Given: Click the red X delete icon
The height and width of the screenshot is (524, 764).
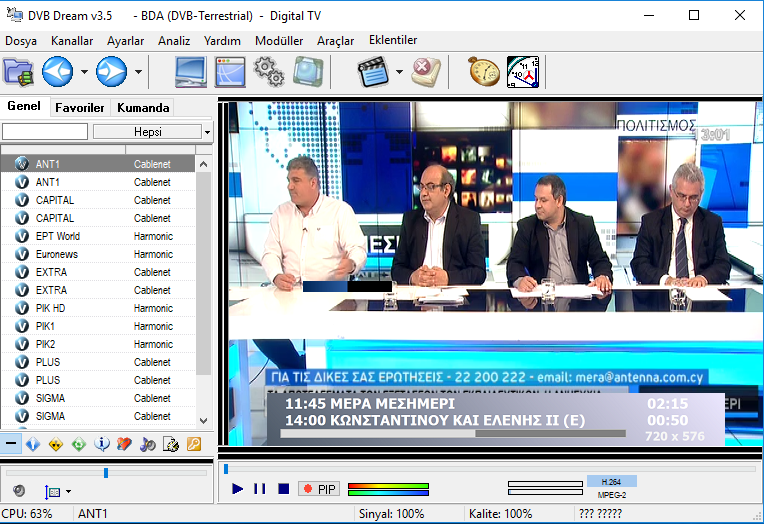Looking at the screenshot, I should click(426, 72).
